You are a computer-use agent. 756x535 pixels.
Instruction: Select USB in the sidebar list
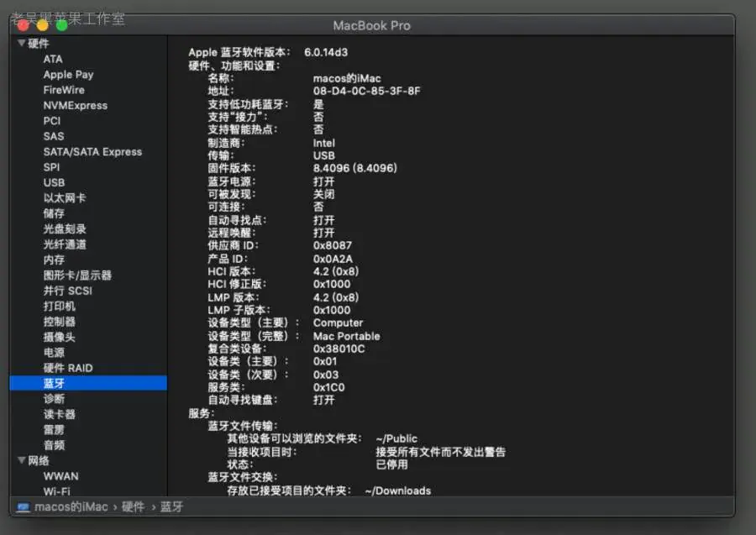[x=54, y=182]
